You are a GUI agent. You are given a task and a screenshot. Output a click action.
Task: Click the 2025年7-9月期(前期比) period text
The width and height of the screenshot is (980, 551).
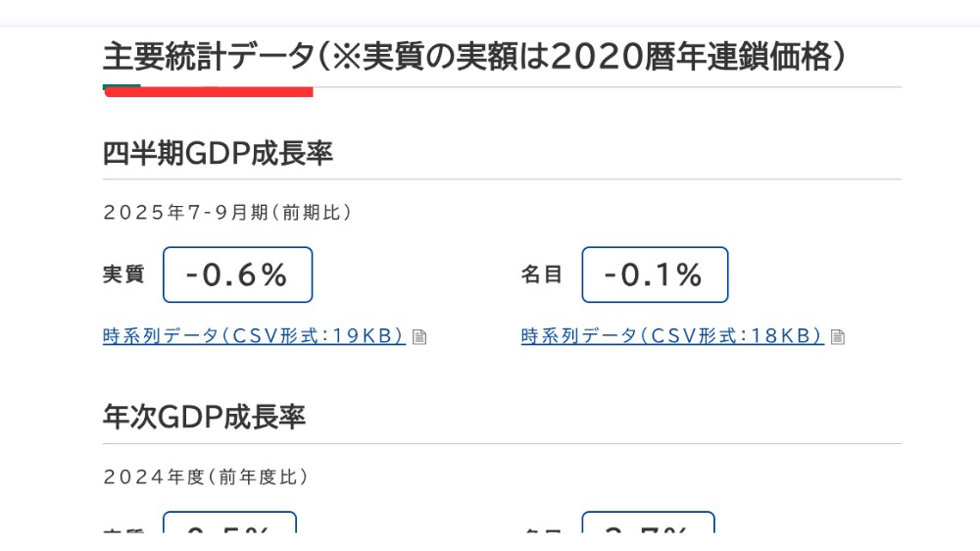(x=227, y=212)
